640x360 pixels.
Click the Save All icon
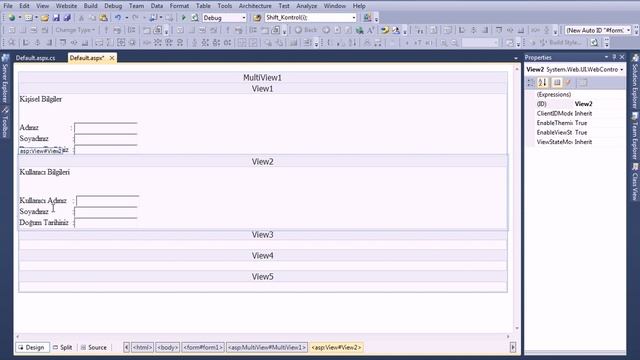coord(67,18)
